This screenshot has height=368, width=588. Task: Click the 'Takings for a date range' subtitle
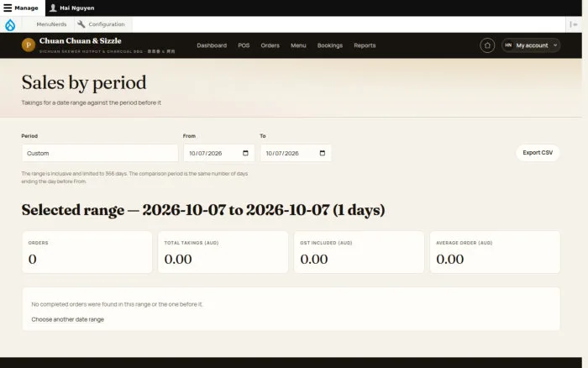[91, 103]
